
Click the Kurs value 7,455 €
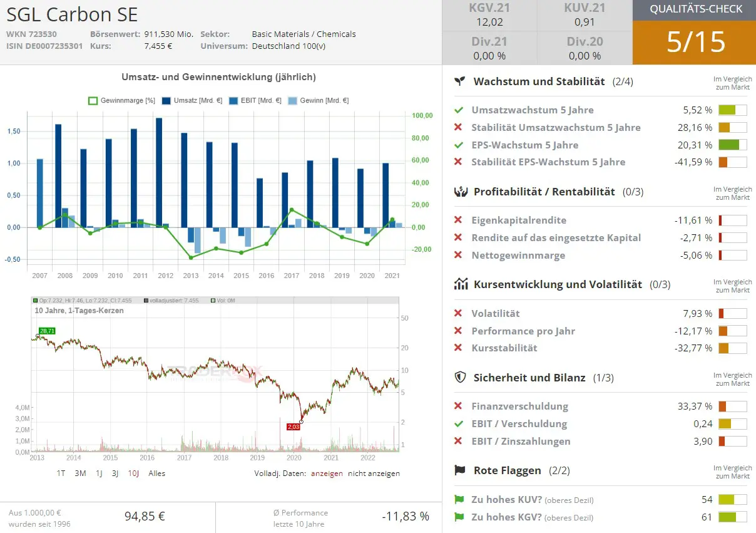pos(158,46)
